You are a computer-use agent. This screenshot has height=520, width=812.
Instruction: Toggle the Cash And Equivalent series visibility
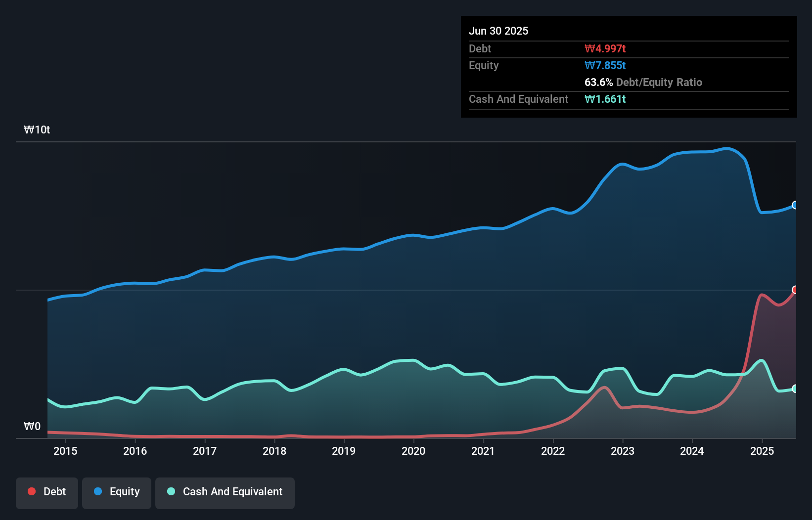(225, 491)
